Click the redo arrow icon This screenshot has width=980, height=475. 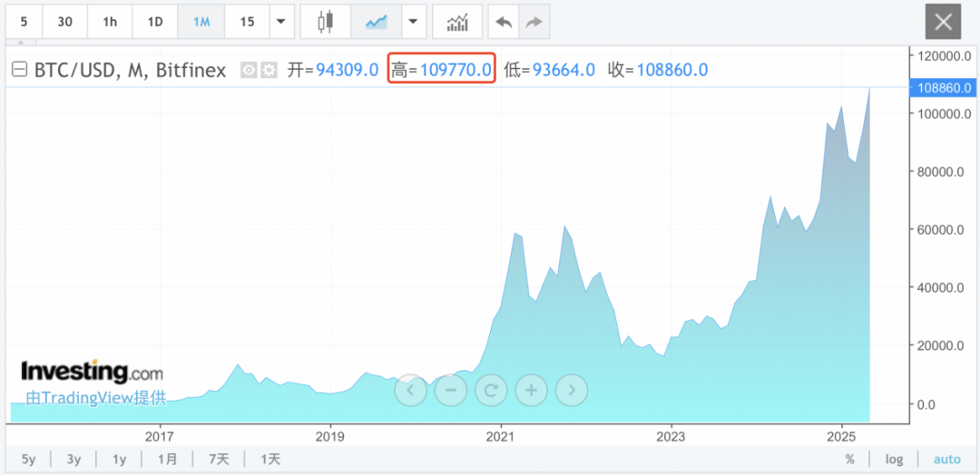tap(534, 22)
